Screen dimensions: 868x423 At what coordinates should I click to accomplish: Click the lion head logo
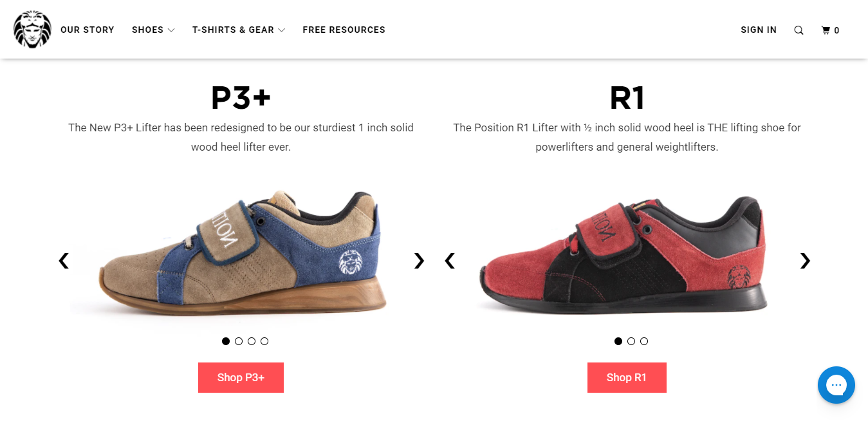tap(32, 30)
